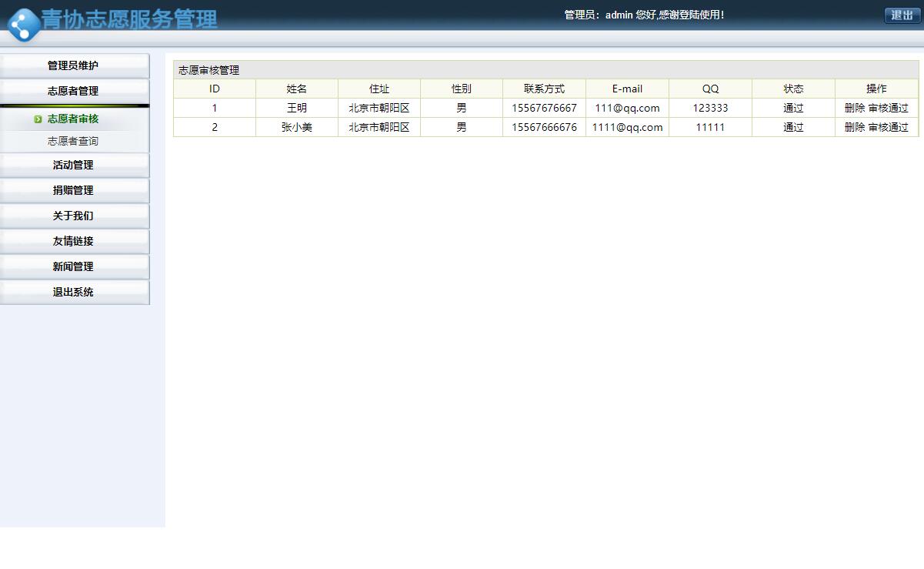Open the 捐赠管理 menu item
Viewport: 924px width, 569px height.
(x=73, y=190)
